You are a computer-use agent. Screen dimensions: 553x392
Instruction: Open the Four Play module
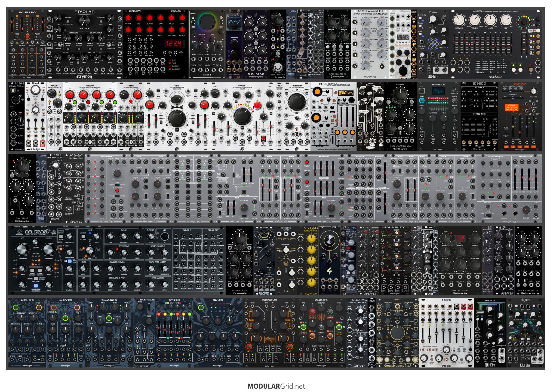coord(395,261)
